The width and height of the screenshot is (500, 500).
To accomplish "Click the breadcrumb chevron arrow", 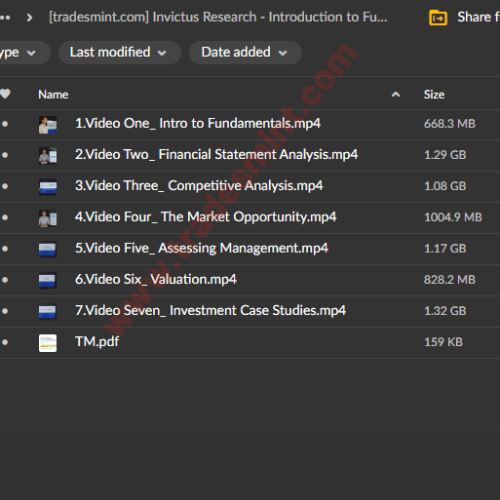I will coord(30,17).
